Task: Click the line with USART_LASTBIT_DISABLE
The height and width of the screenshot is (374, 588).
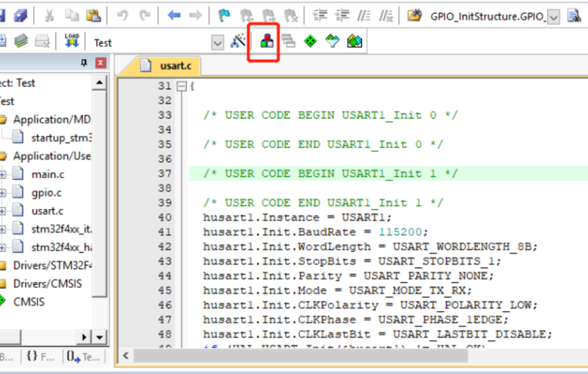Action: click(x=377, y=335)
